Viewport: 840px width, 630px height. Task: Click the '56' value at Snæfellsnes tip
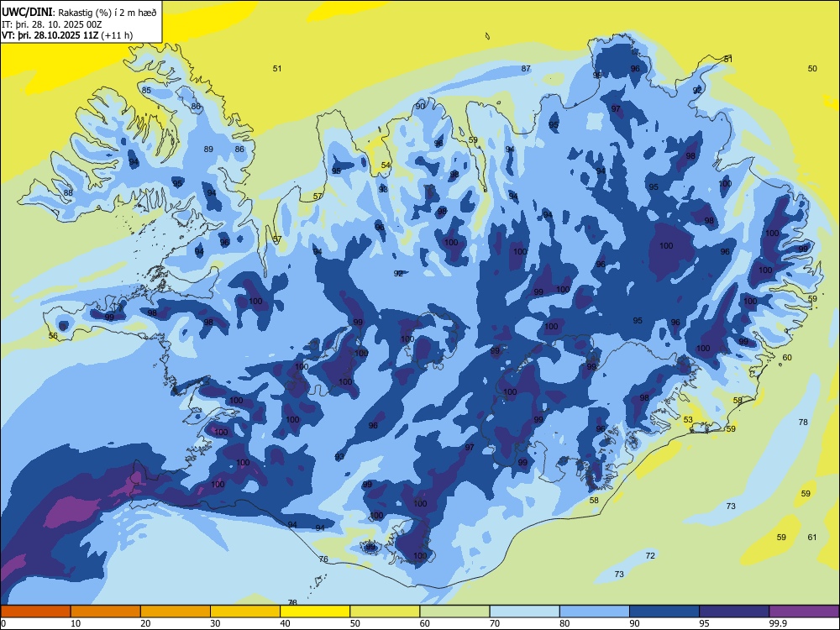(x=53, y=336)
